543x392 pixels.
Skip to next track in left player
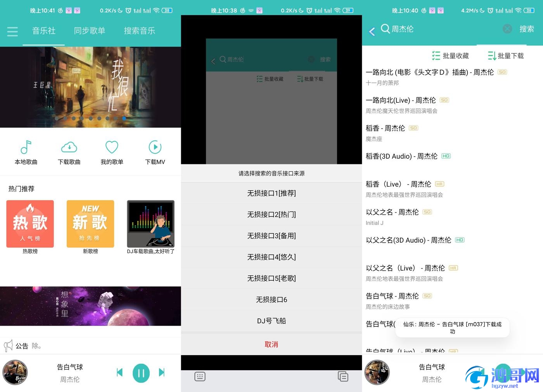tap(162, 373)
